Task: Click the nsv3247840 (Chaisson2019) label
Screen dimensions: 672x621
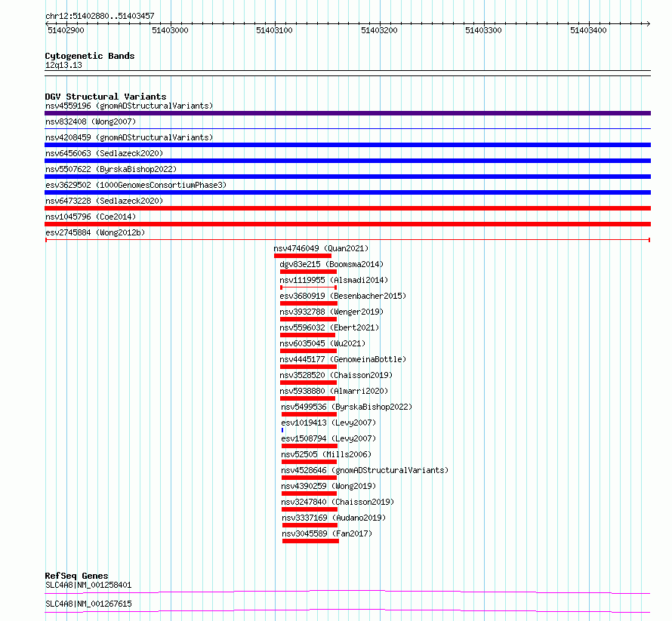Action: point(338,502)
